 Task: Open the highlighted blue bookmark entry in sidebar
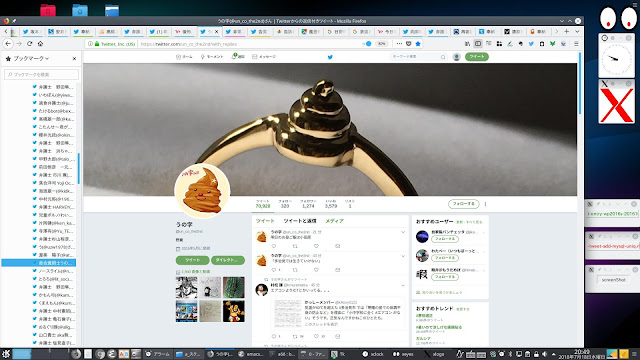tap(39, 263)
